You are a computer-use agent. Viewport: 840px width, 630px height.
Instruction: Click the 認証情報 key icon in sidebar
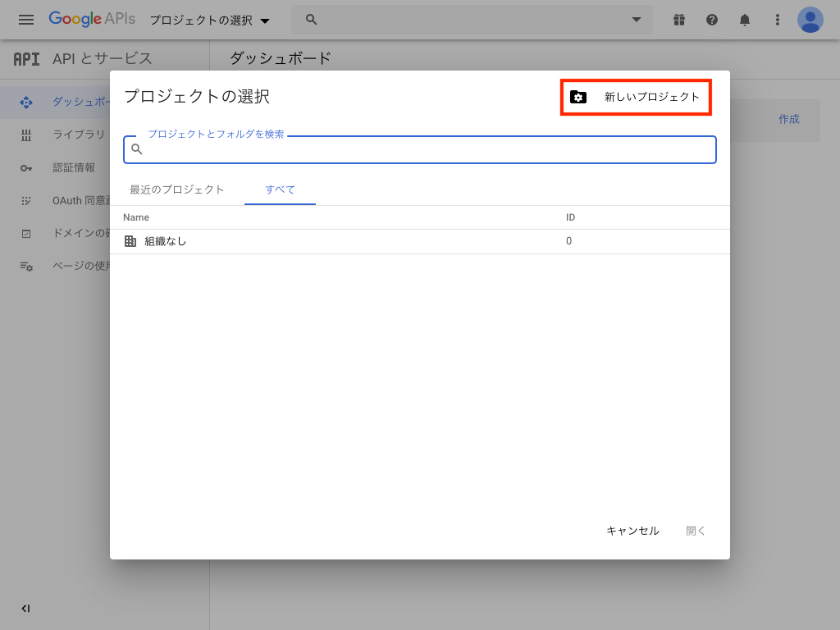point(26,168)
